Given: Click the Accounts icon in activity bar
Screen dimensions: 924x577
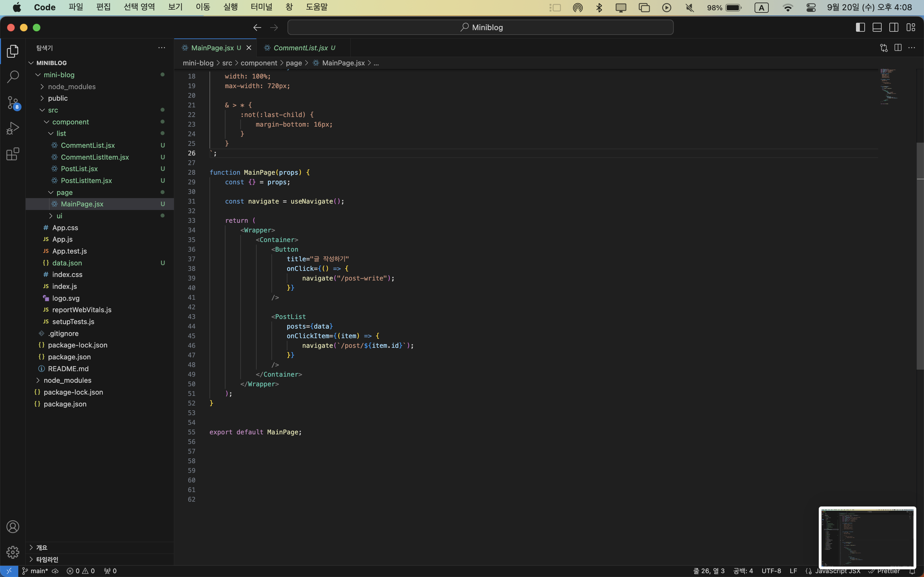Looking at the screenshot, I should 13,527.
